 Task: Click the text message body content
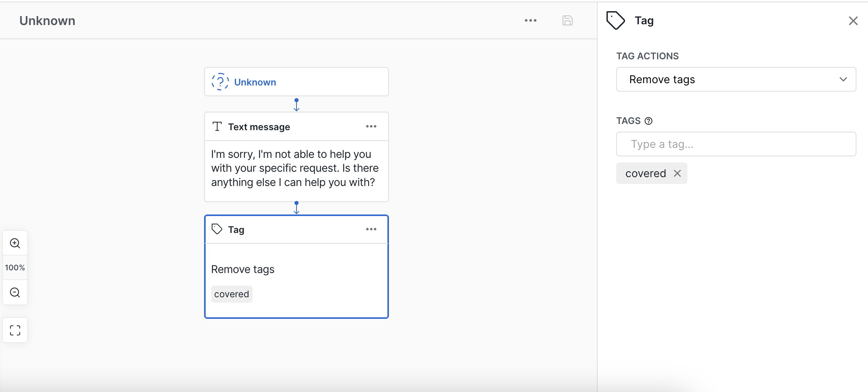click(295, 168)
